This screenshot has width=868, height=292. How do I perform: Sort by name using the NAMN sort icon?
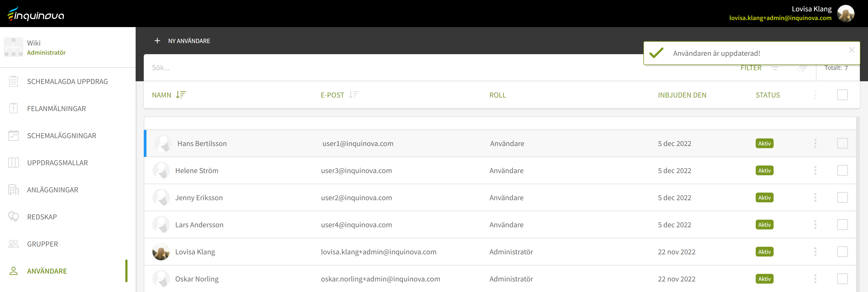pyautogui.click(x=181, y=95)
